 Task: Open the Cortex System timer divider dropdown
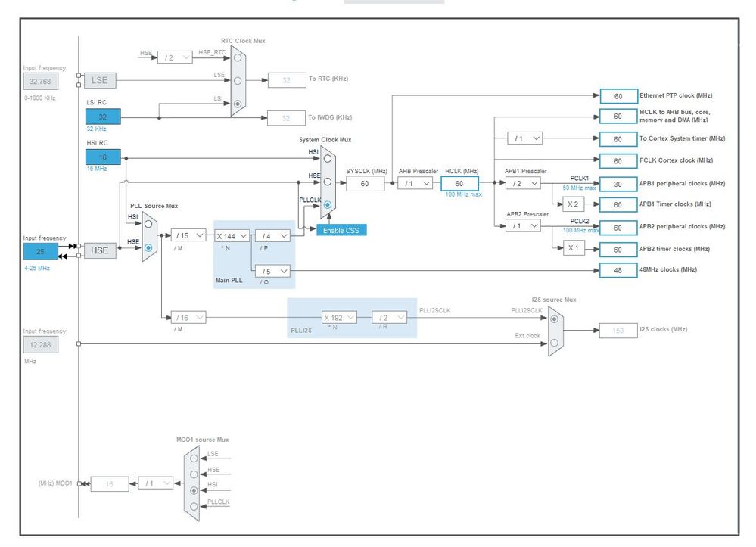point(525,138)
